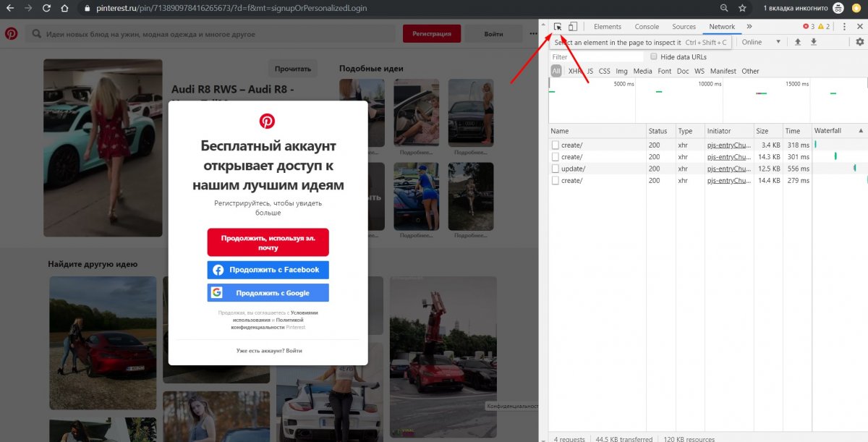Click the Pinterest logo in the page header
The image size is (868, 442).
tap(12, 34)
